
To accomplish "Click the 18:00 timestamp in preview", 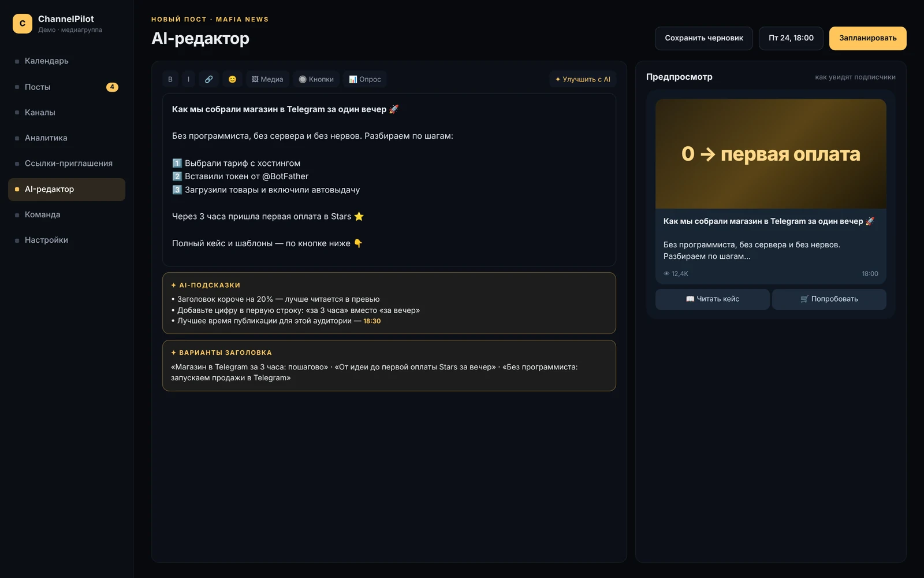I will coord(870,274).
